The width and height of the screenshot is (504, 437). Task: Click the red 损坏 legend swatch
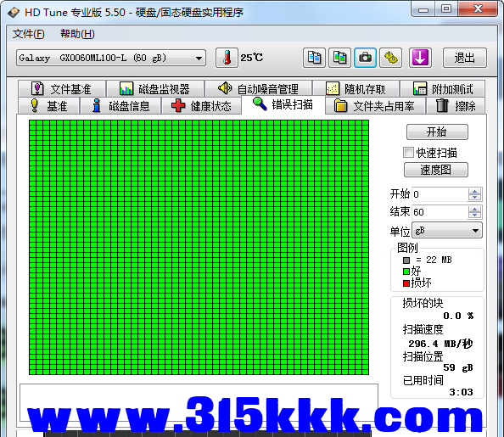(406, 283)
